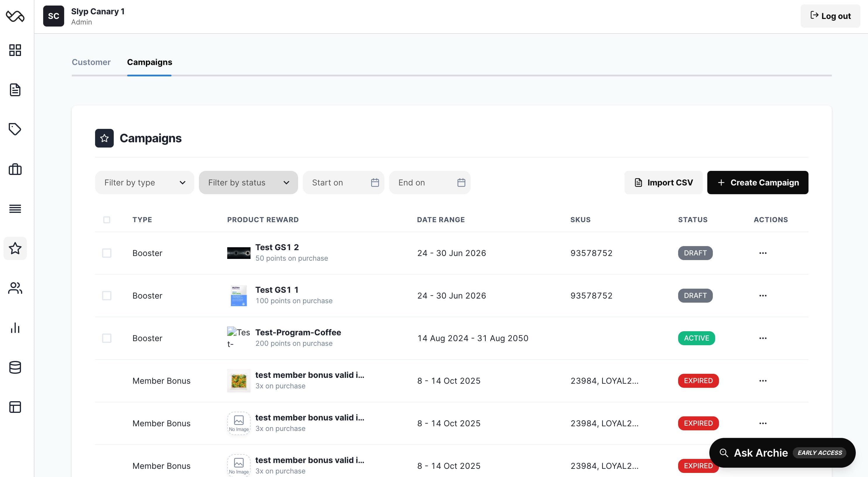Open the price tag icon in sidebar
Image resolution: width=868 pixels, height=477 pixels.
(x=15, y=129)
